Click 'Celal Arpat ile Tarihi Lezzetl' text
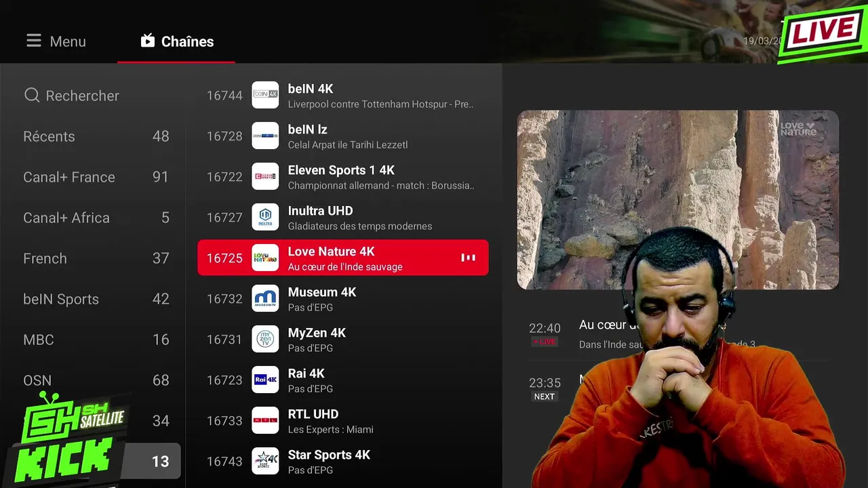 (x=348, y=145)
